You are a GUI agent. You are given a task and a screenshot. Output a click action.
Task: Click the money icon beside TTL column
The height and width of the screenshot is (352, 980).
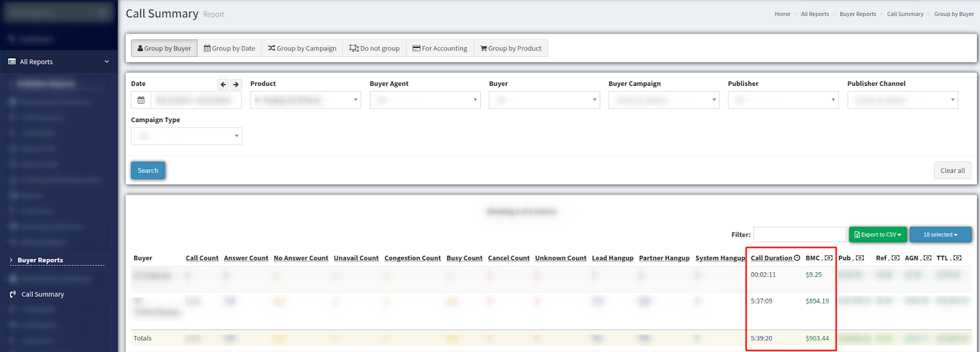[957, 258]
